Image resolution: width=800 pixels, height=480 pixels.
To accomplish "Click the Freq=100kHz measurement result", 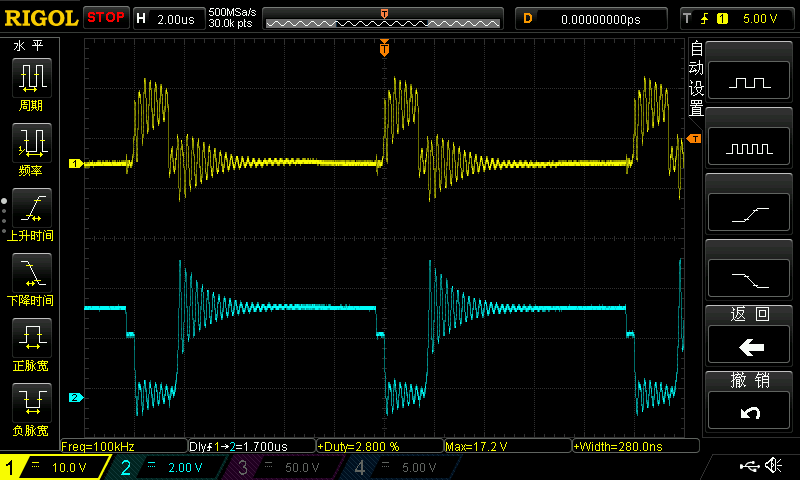I will click(124, 446).
